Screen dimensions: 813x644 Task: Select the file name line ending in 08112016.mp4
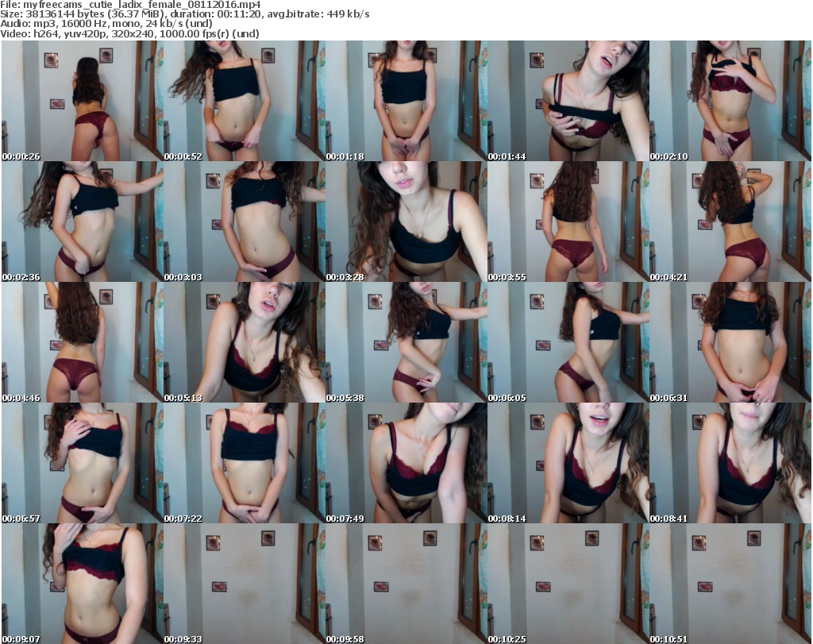130,5
